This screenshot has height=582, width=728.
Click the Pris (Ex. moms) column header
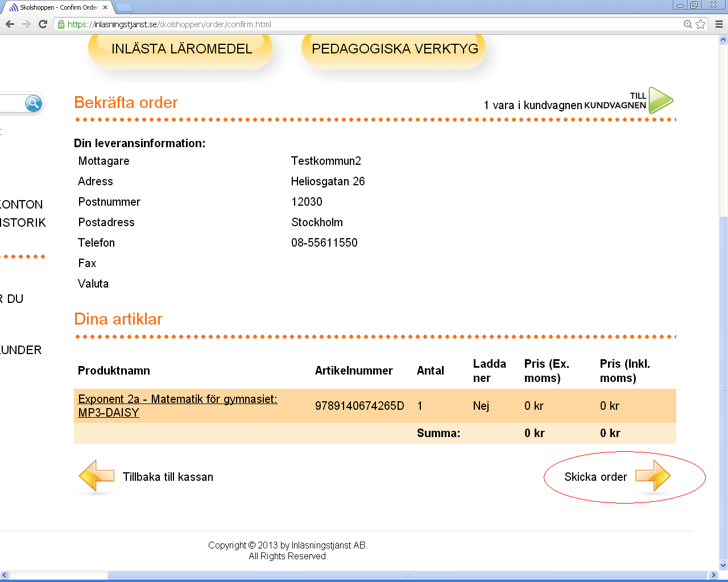coord(547,371)
